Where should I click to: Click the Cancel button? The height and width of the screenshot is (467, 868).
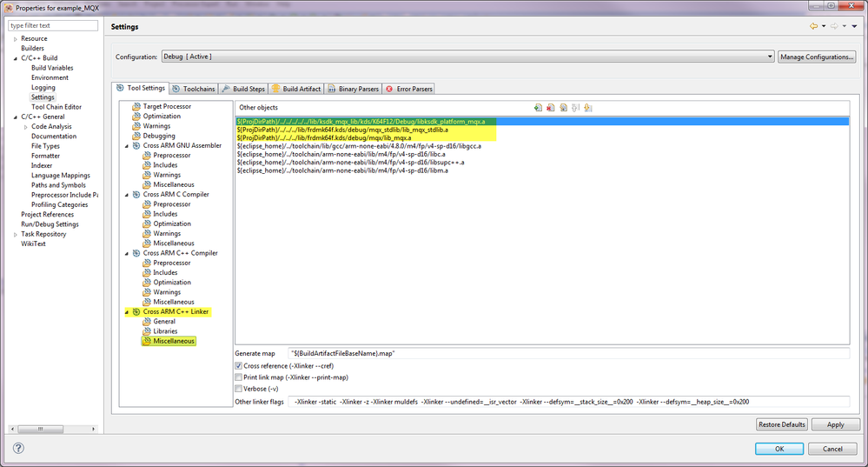[x=832, y=449]
